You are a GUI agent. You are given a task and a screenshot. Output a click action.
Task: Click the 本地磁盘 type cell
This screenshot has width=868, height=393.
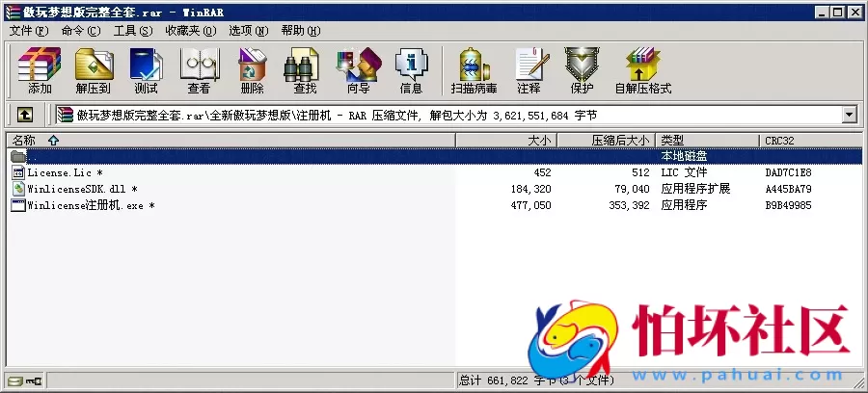(x=684, y=156)
